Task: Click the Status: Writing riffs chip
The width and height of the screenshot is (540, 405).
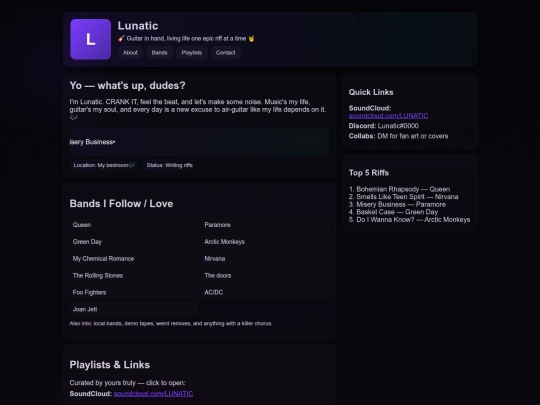Action: 169,165
